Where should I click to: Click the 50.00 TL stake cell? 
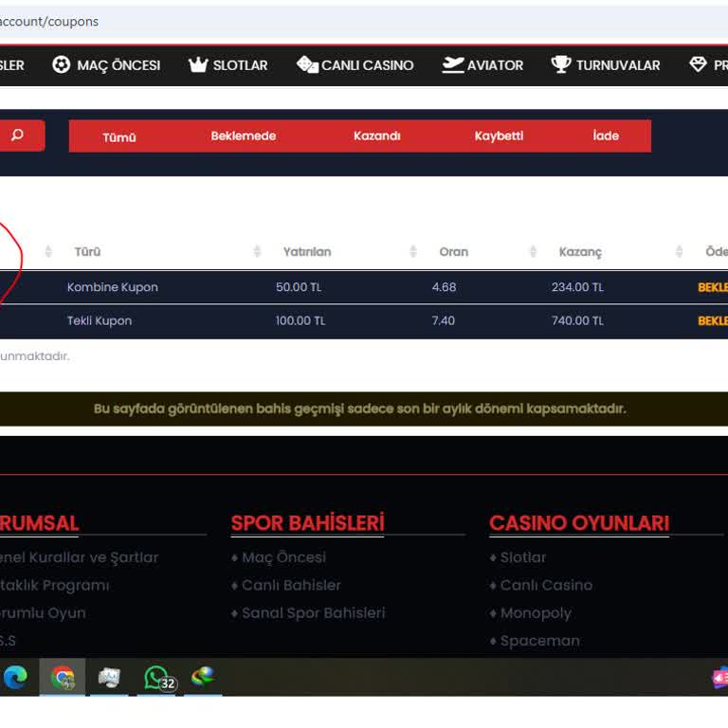299,287
